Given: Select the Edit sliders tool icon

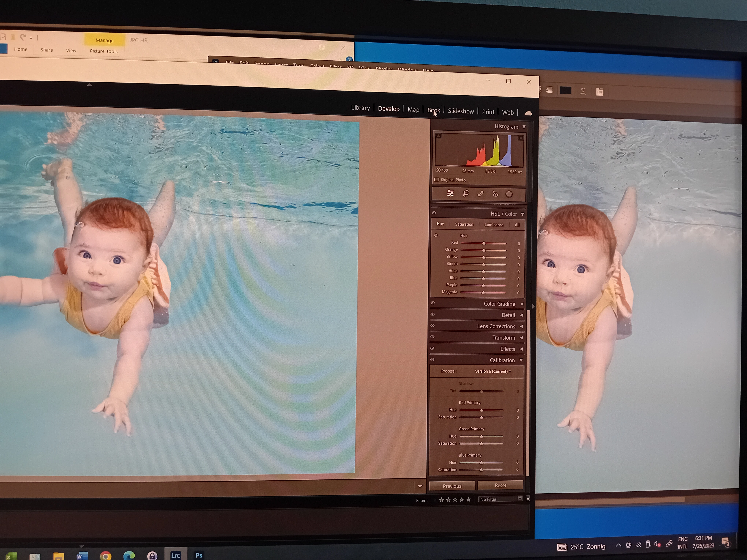Looking at the screenshot, I should point(451,193).
